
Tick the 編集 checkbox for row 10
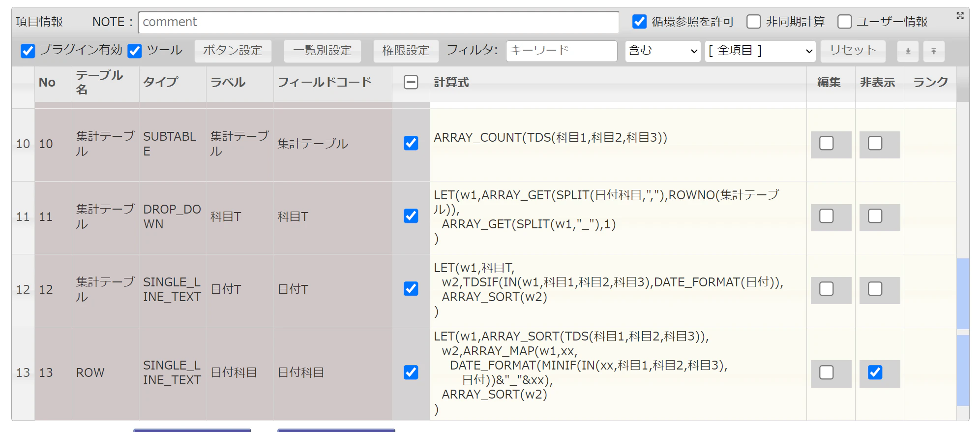click(x=827, y=143)
